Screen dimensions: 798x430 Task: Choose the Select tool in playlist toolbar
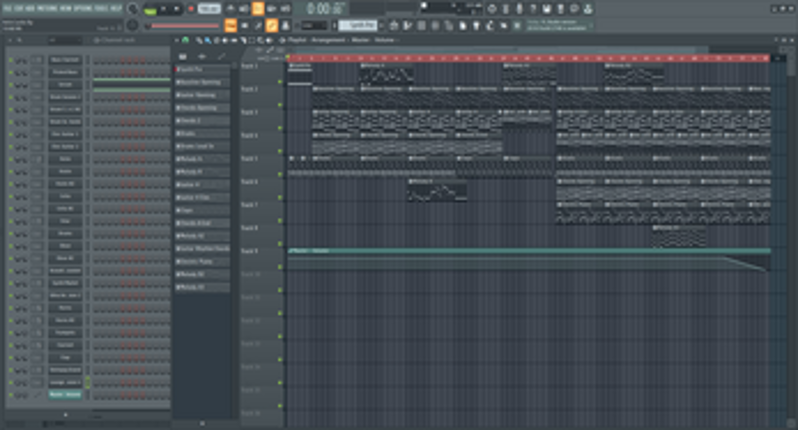(251, 40)
